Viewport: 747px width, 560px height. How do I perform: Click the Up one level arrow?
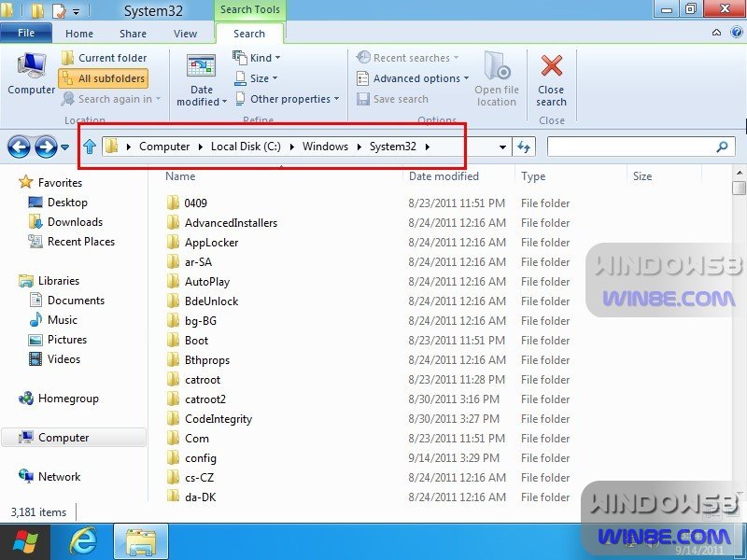click(90, 147)
